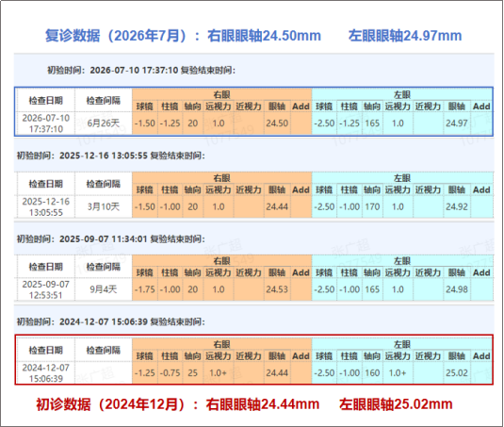Click left-eye Add header in the 2026-07-10 table

(481, 107)
